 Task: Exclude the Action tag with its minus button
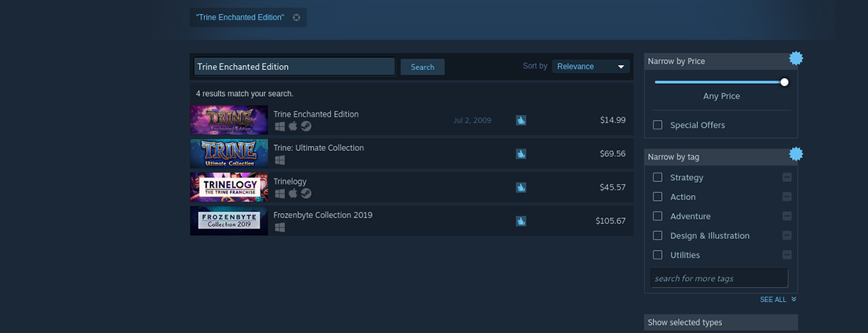tap(786, 196)
